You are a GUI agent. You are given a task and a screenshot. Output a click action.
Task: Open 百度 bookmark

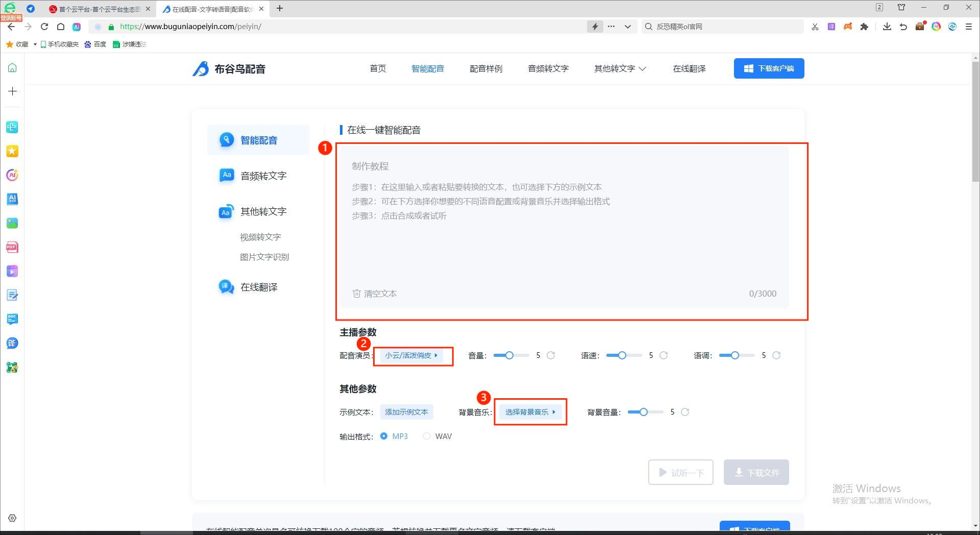coord(95,44)
